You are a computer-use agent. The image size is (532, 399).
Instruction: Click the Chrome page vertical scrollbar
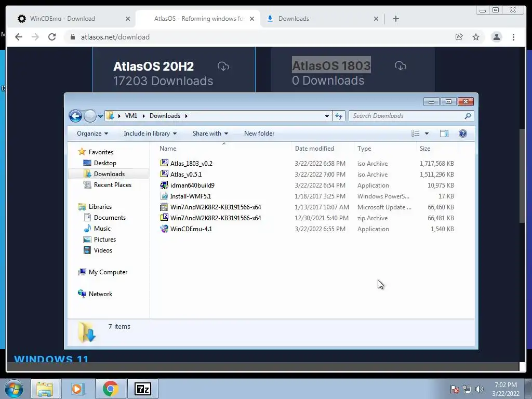[522, 176]
